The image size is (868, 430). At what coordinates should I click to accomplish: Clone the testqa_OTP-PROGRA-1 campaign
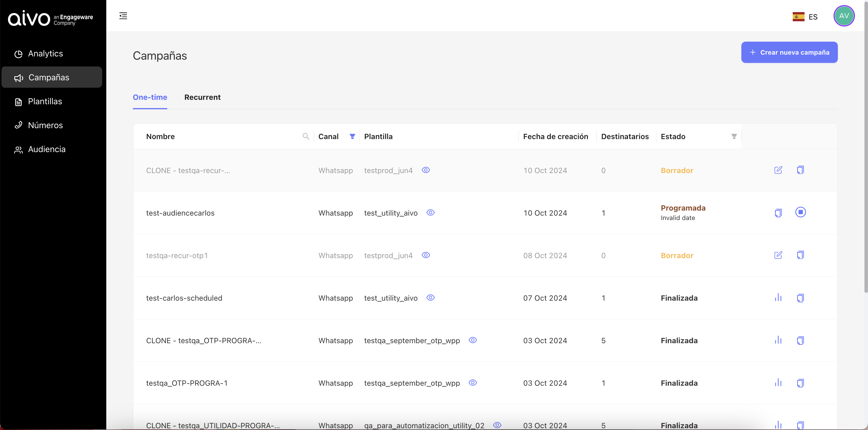[x=800, y=383]
